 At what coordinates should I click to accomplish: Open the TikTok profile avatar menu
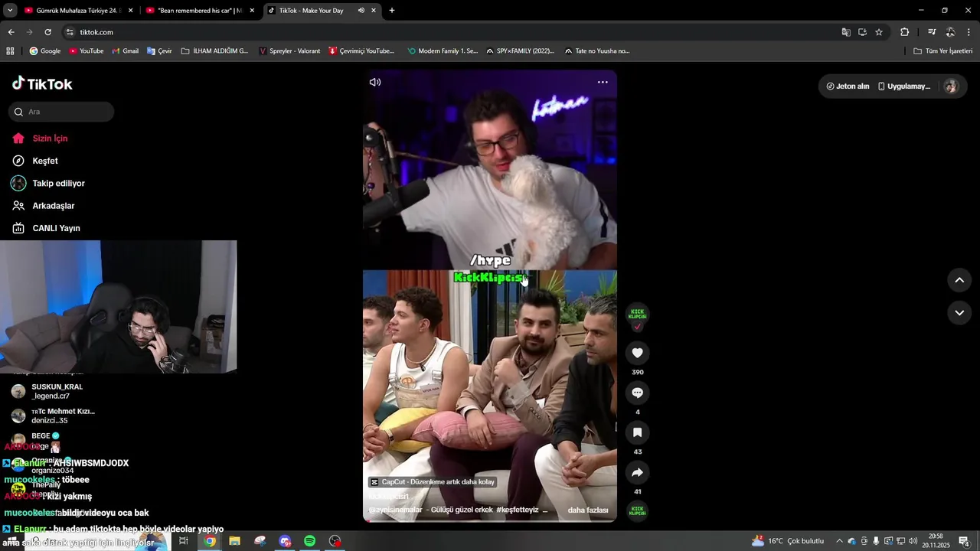tap(951, 86)
